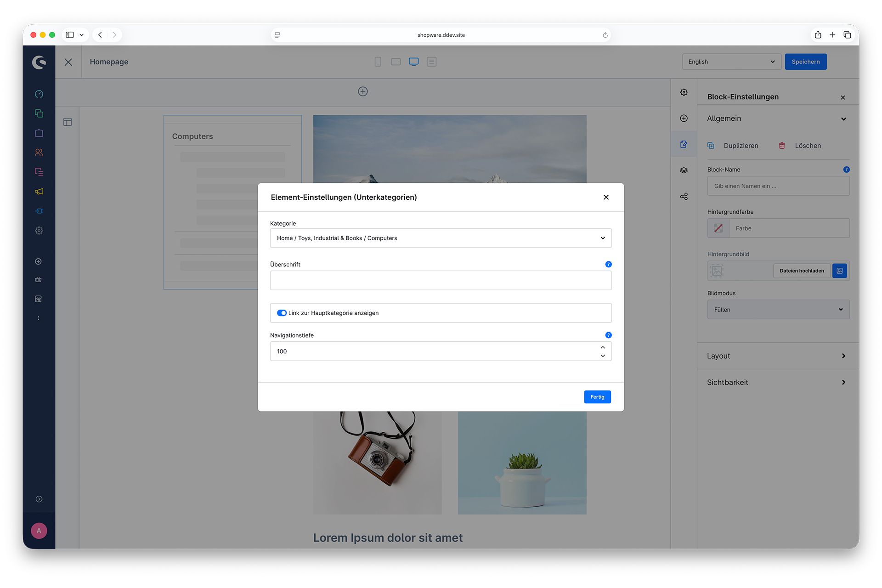Click the Farbe text field
This screenshot has width=882, height=588.
click(789, 228)
